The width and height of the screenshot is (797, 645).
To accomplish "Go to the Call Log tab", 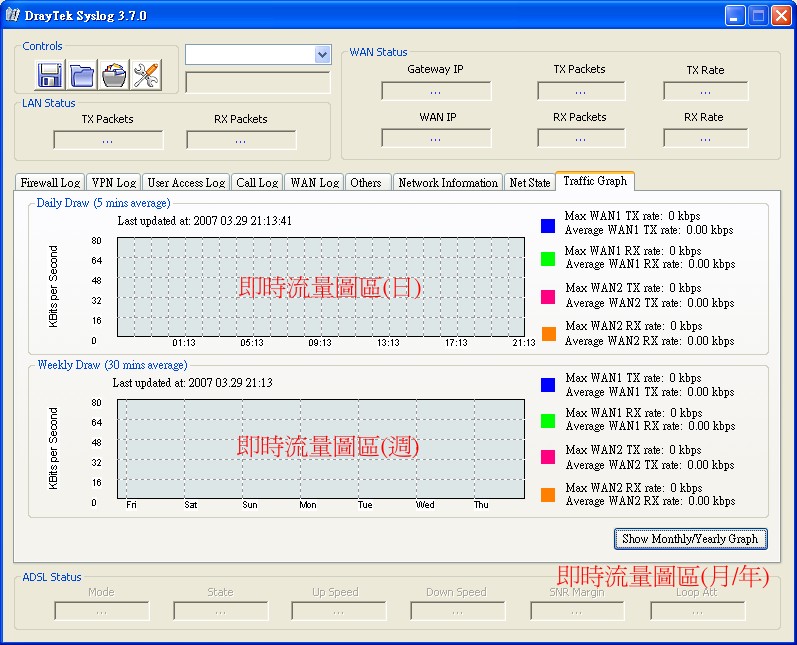I will click(257, 182).
